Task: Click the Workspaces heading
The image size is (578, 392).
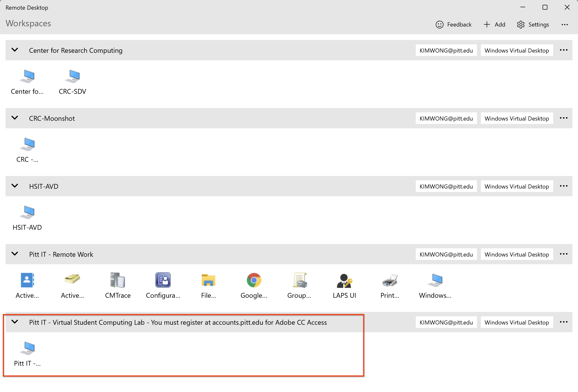Action: (28, 23)
